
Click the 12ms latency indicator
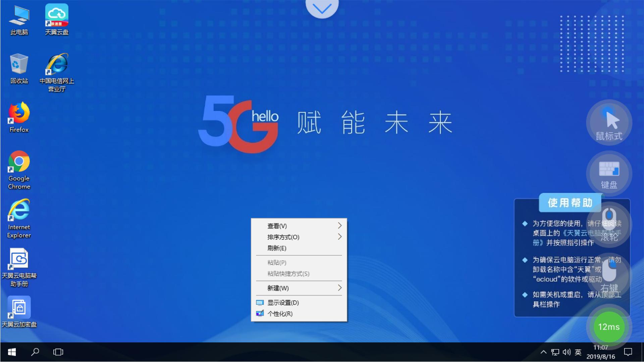point(609,327)
